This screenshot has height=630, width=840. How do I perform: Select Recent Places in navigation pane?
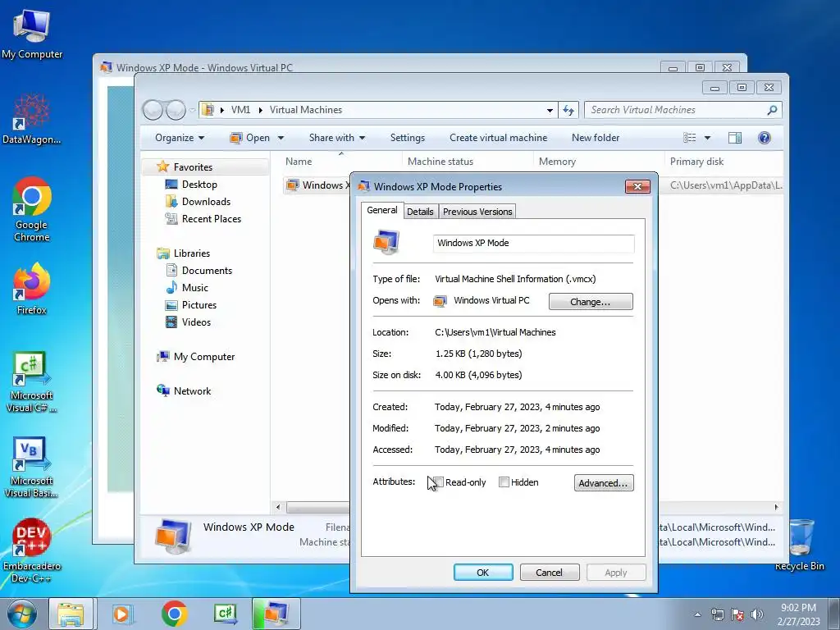click(211, 218)
